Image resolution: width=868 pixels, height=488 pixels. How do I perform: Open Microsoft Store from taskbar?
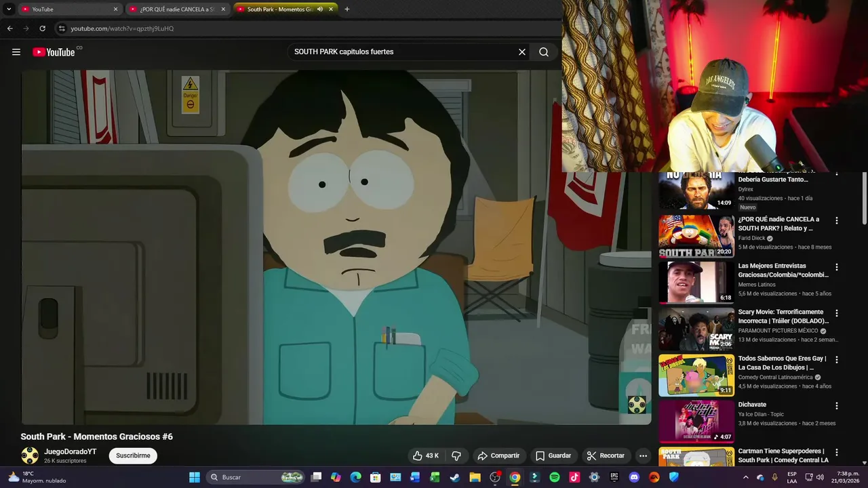[375, 477]
